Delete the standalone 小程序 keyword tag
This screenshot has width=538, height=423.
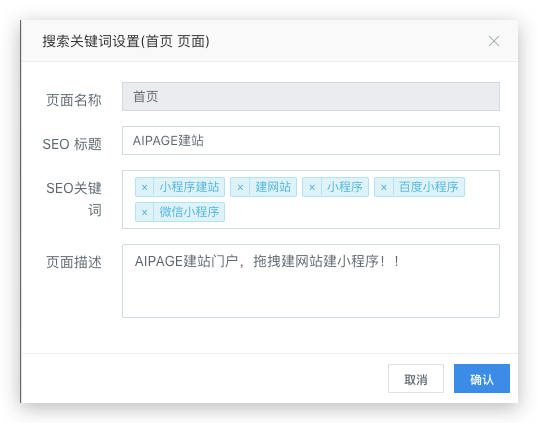tap(312, 187)
